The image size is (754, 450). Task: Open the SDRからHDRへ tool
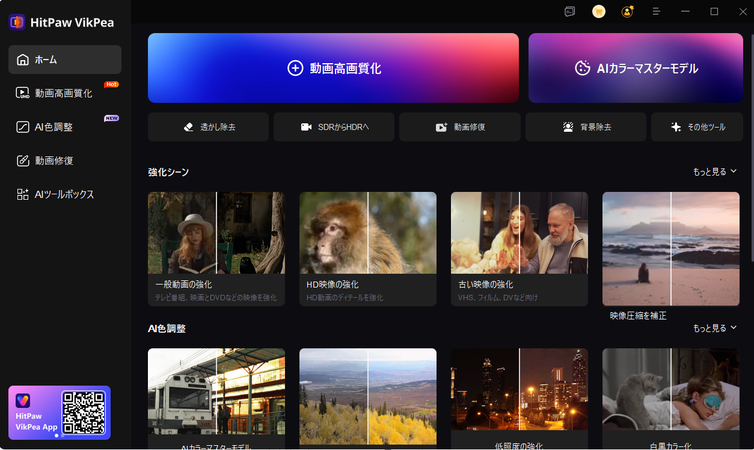point(334,127)
